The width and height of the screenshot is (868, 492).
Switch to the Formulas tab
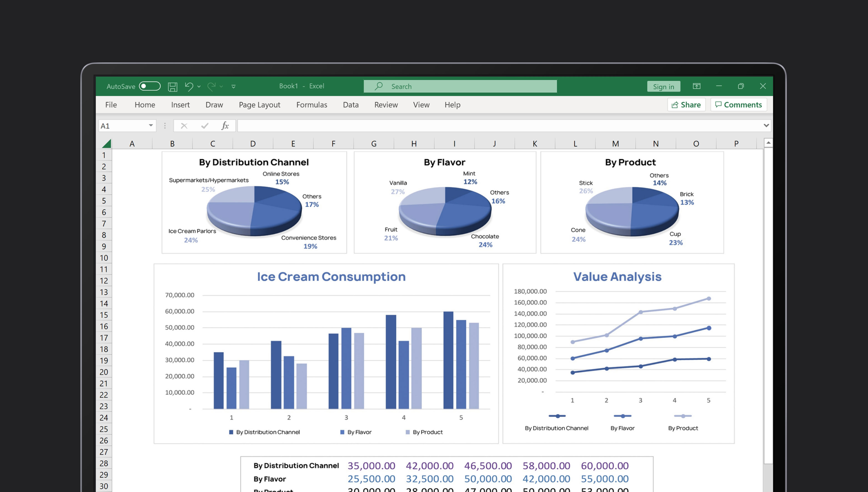pos(312,105)
